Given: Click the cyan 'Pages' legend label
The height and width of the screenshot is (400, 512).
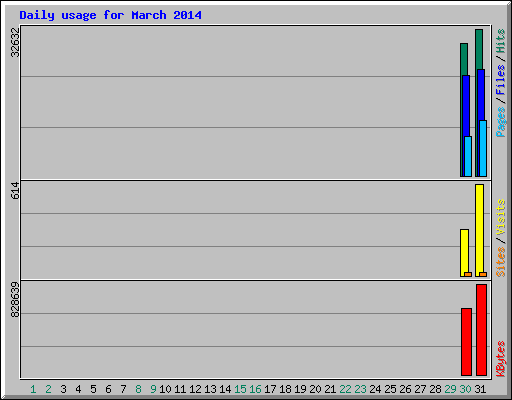Looking at the screenshot, I should (501, 122).
